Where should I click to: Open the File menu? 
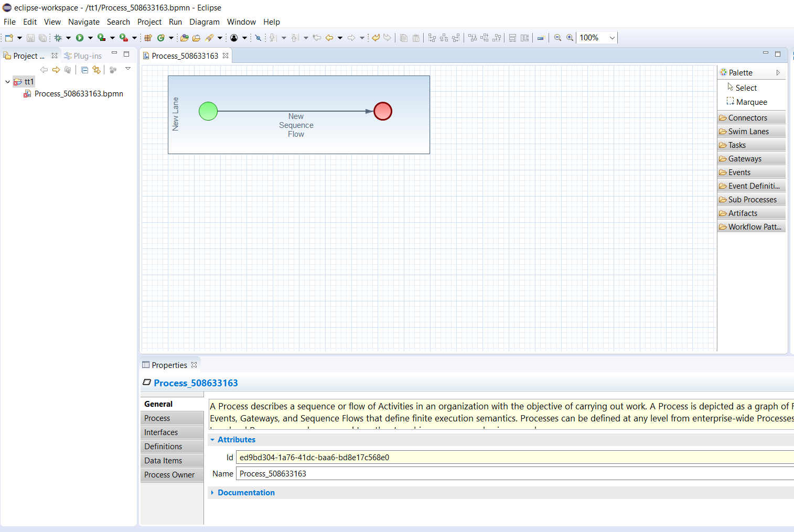[x=9, y=22]
